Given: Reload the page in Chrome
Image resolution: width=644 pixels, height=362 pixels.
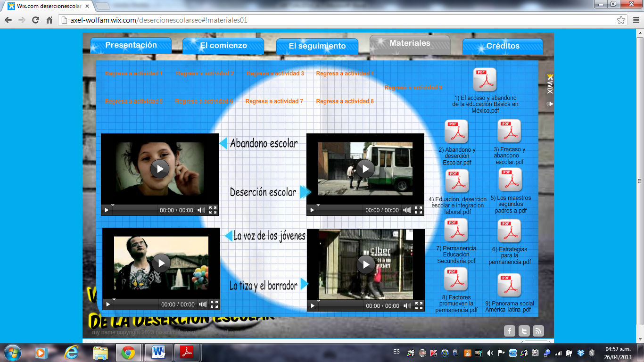Looking at the screenshot, I should [35, 20].
